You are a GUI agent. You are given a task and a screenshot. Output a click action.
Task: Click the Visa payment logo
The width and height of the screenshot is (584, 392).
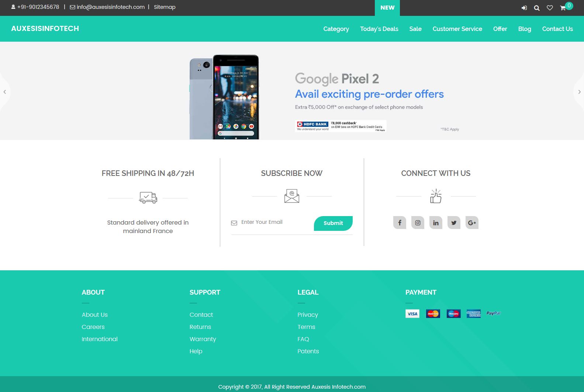coord(412,314)
